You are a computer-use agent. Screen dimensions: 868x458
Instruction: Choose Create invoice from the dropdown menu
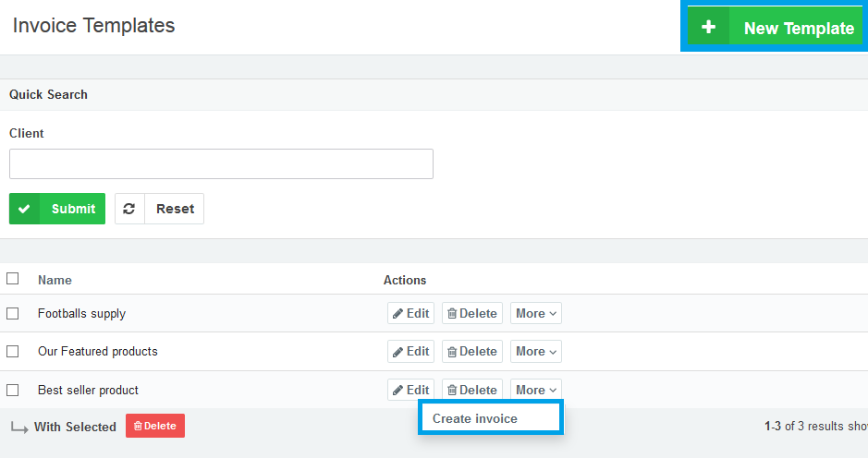(x=475, y=418)
